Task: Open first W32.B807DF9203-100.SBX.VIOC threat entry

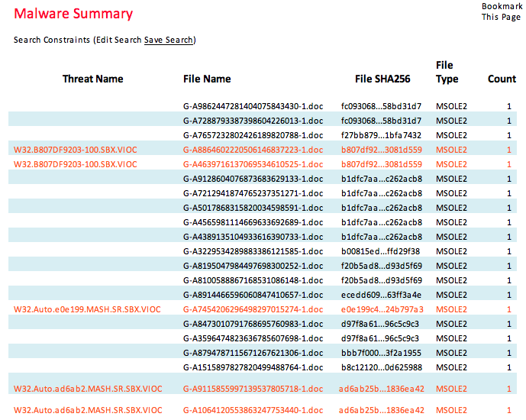Action: click(76, 150)
